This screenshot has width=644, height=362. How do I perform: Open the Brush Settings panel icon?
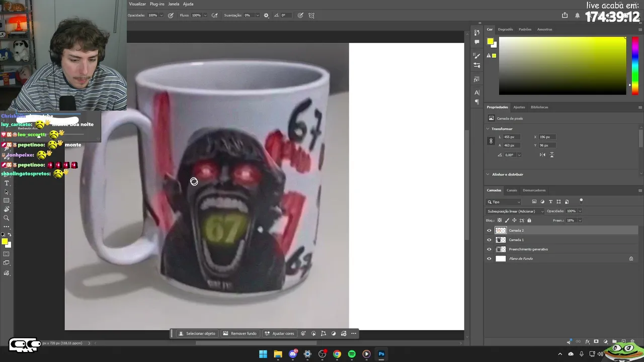[x=477, y=56]
